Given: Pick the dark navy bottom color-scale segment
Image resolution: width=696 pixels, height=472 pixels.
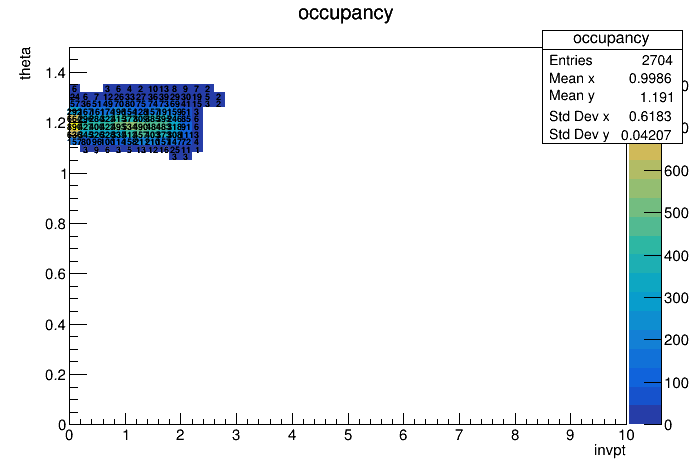Looking at the screenshot, I should [645, 415].
